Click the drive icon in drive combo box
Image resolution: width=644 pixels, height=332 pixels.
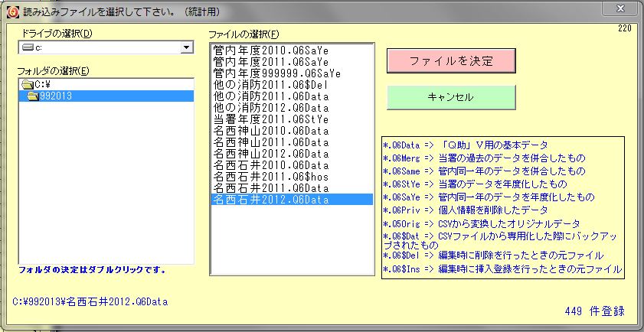(x=28, y=48)
